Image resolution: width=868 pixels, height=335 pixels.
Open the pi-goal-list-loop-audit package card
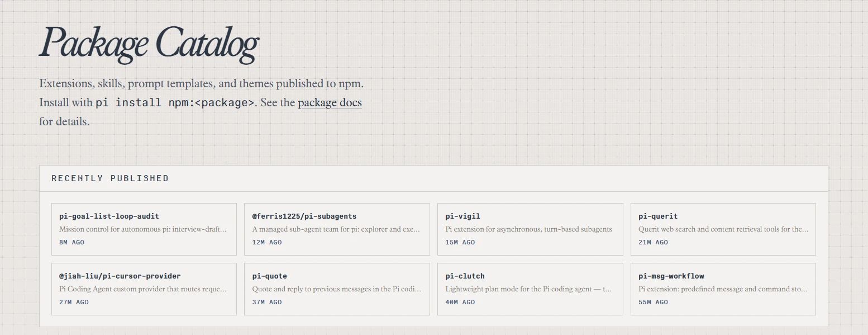144,229
